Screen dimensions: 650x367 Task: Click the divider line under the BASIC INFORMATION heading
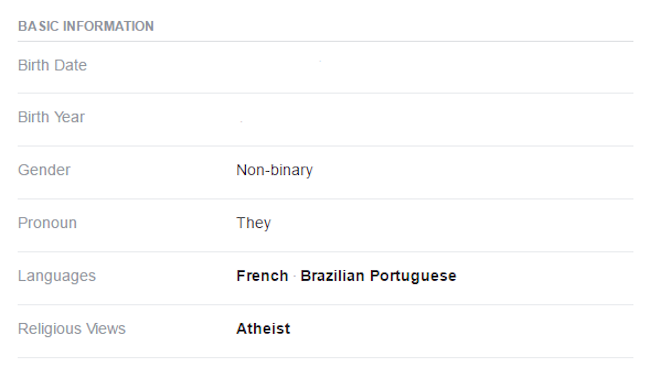point(325,41)
